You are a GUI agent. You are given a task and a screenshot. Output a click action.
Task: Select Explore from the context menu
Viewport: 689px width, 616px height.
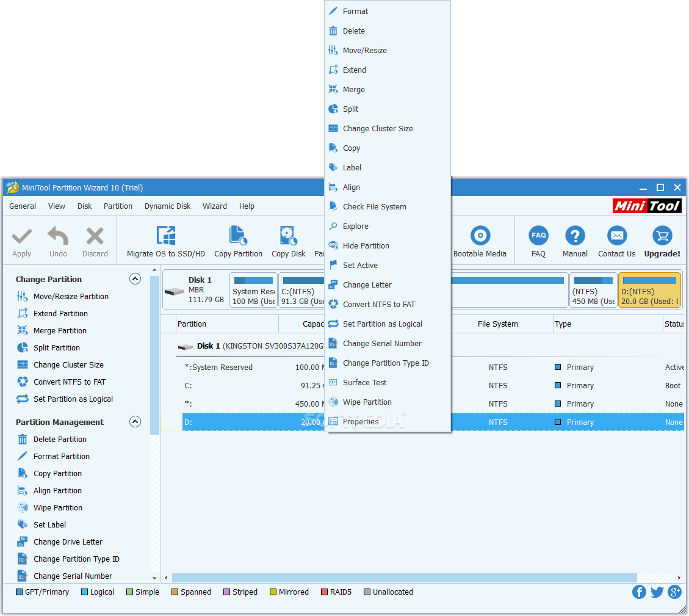388,226
